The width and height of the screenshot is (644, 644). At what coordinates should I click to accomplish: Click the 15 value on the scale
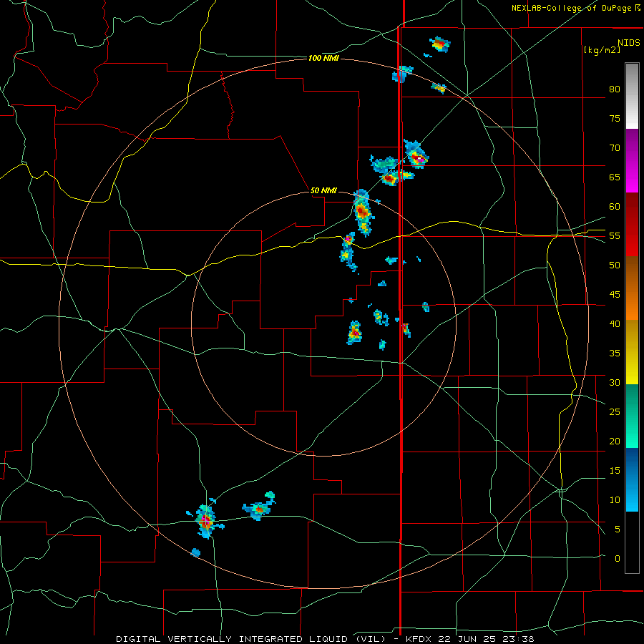click(x=615, y=471)
